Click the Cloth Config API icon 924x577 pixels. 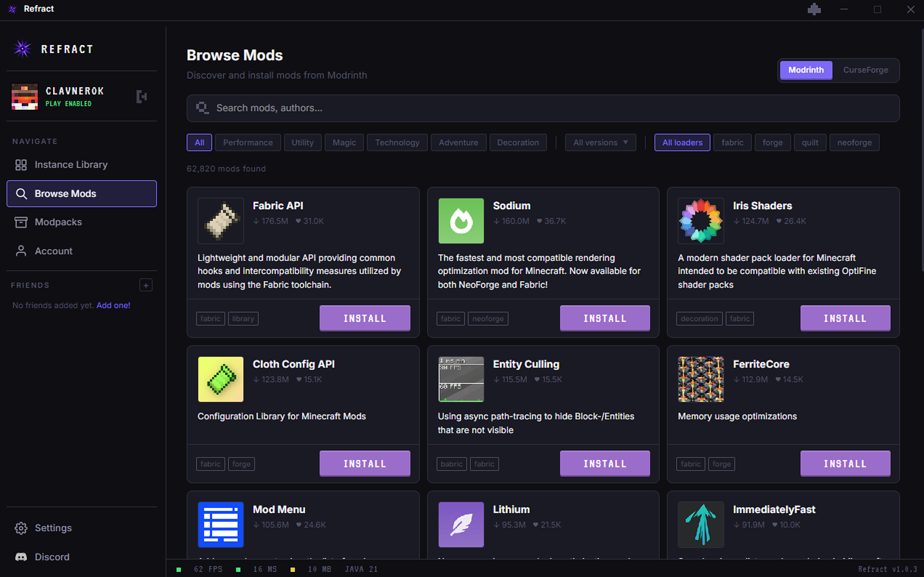pyautogui.click(x=221, y=379)
